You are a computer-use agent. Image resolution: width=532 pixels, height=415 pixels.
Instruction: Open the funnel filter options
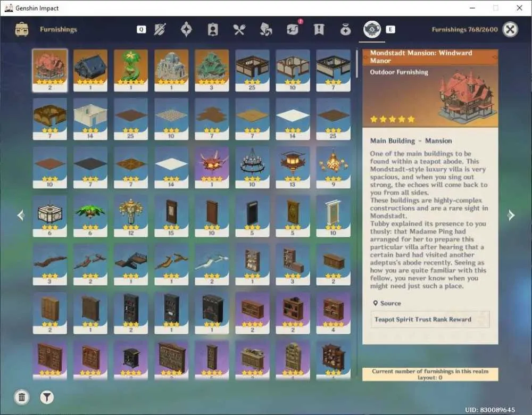tap(47, 397)
